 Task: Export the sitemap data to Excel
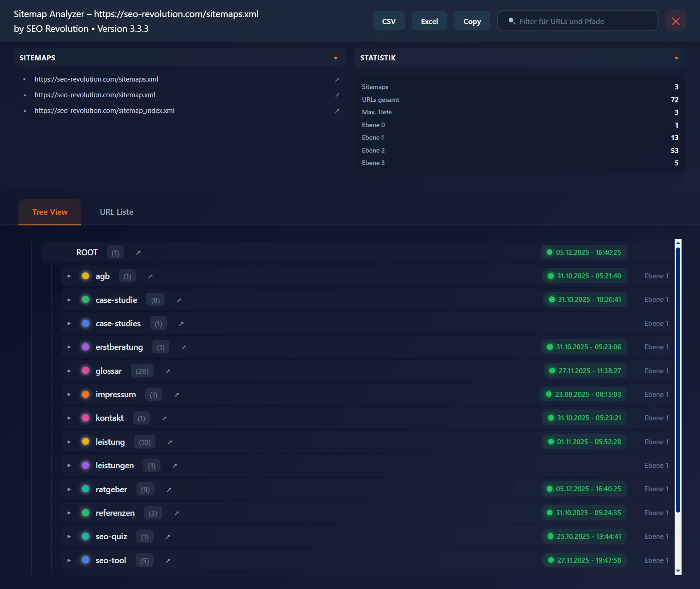pos(429,21)
